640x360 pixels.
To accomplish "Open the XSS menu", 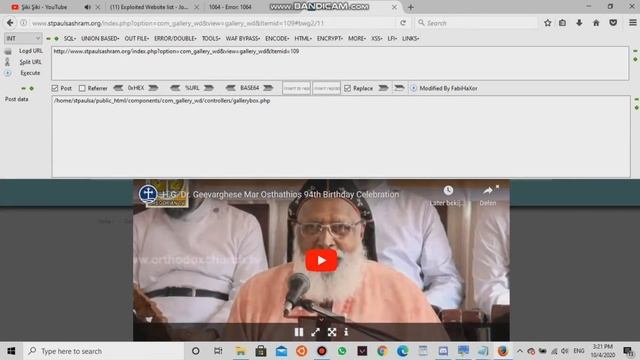I will [377, 38].
